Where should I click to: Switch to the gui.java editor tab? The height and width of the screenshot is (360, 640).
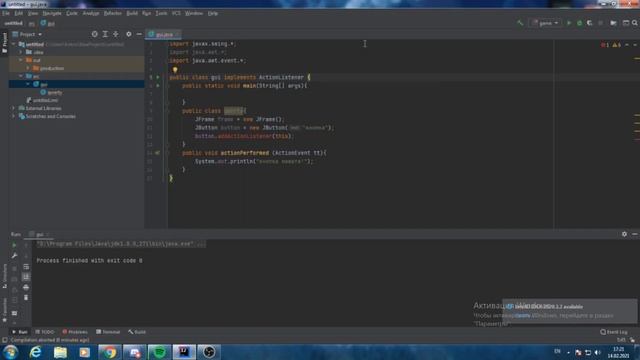click(x=163, y=34)
